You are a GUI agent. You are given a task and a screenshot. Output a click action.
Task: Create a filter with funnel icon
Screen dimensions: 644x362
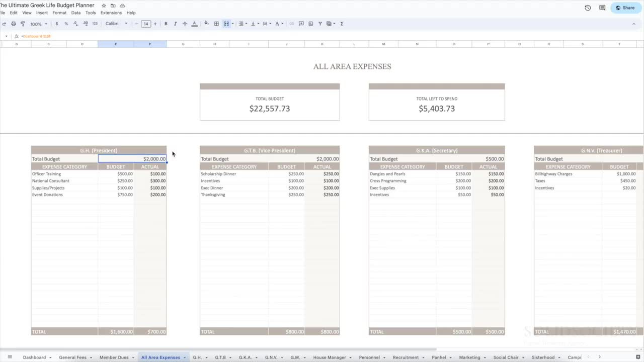click(320, 24)
